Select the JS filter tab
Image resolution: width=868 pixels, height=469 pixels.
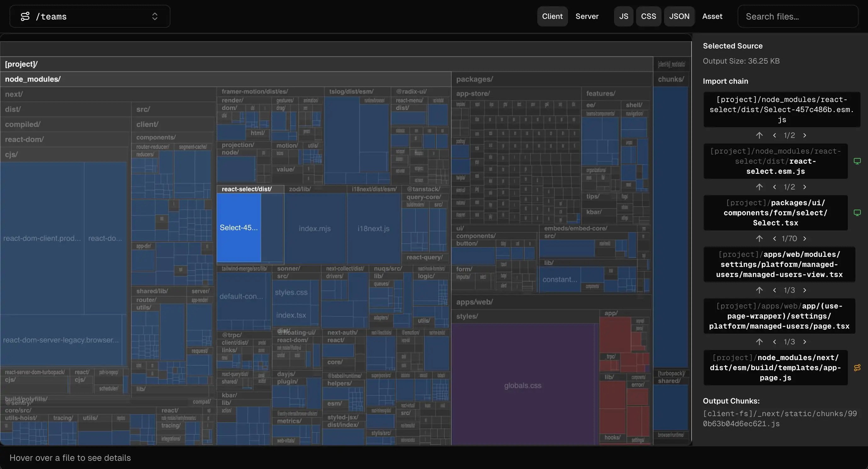[x=623, y=16]
